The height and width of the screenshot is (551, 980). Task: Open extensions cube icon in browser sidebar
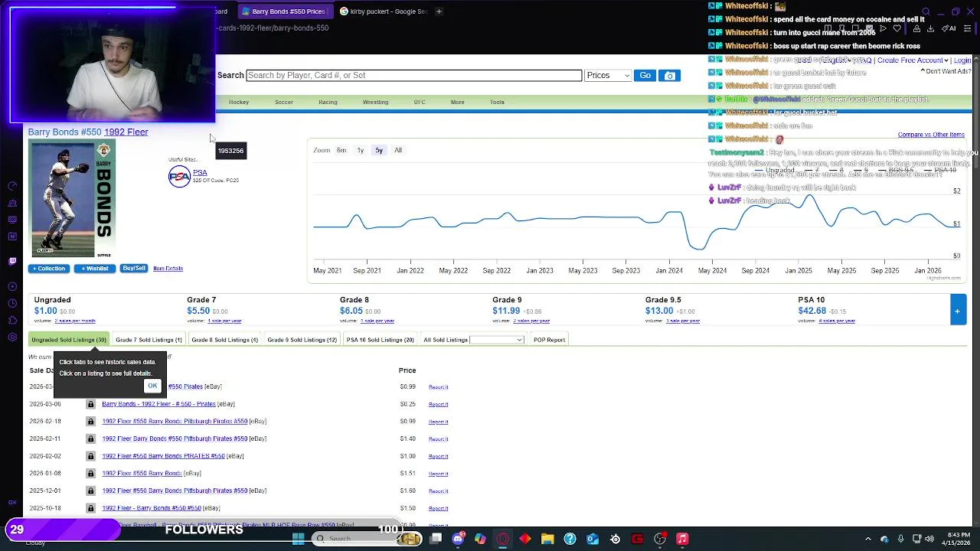coord(12,320)
